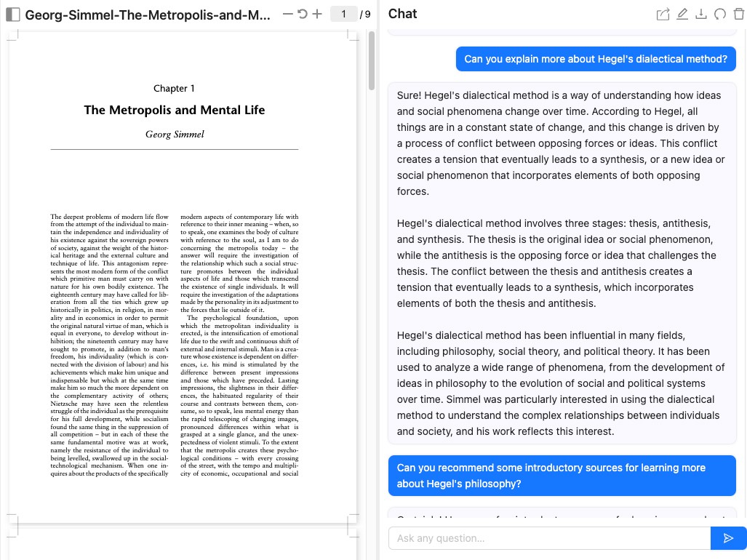Click the total page count '/ 9'

(365, 15)
